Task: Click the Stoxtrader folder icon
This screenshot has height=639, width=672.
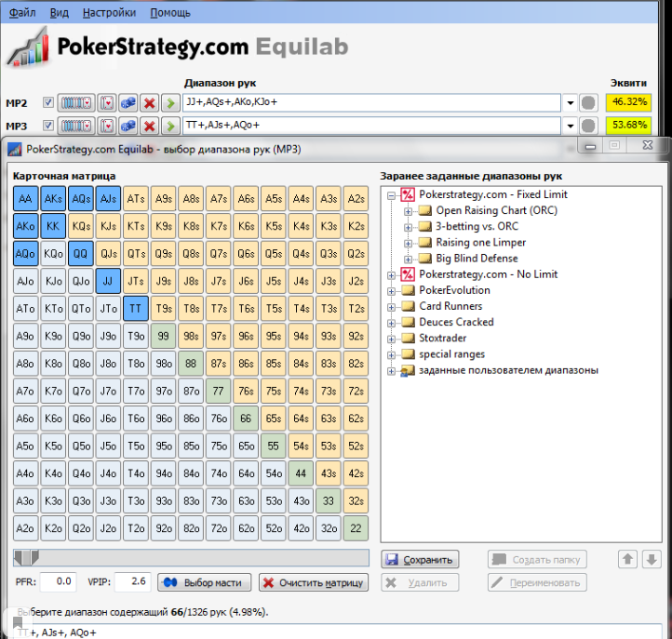Action: pos(408,339)
